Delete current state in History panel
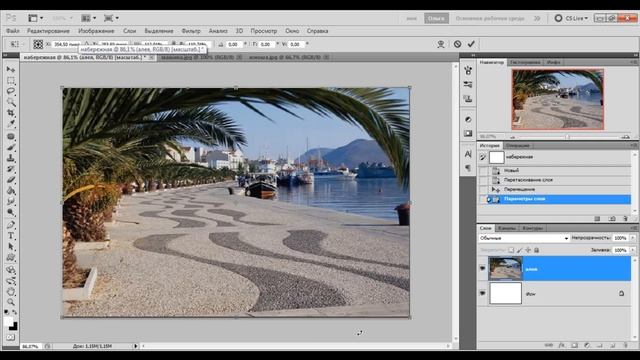The image size is (640, 360). coord(625,219)
